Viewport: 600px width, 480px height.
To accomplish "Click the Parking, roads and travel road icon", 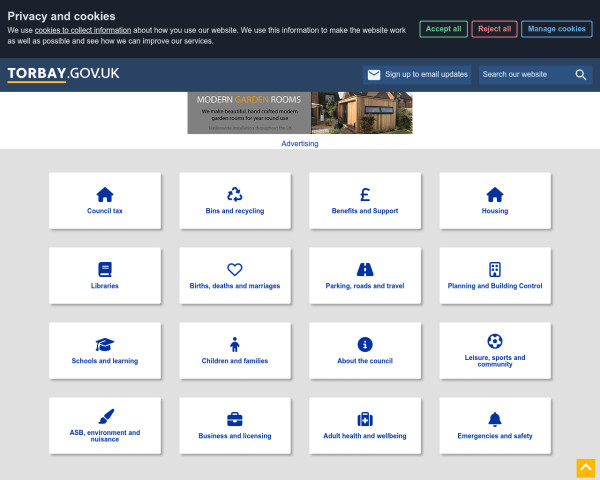I will 365,269.
